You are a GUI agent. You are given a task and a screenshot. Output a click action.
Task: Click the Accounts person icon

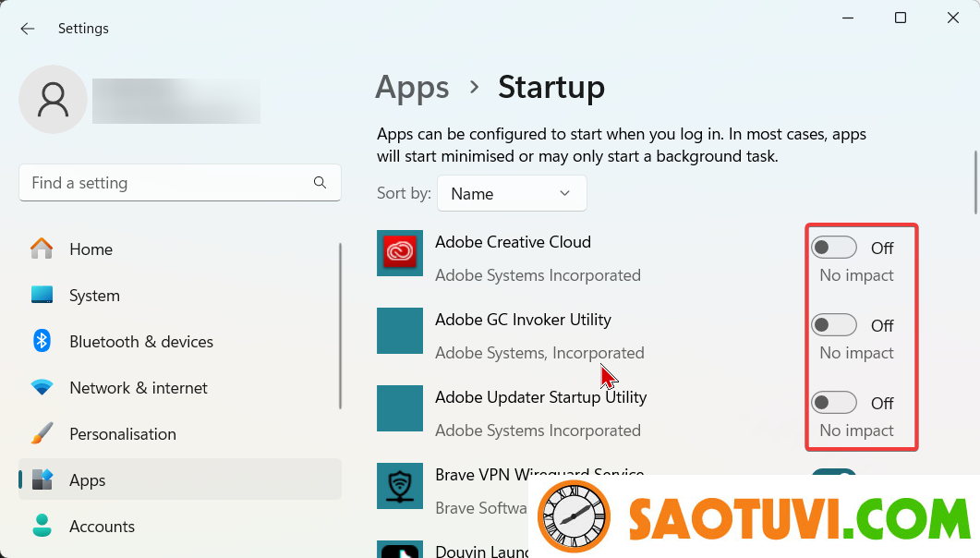point(42,527)
